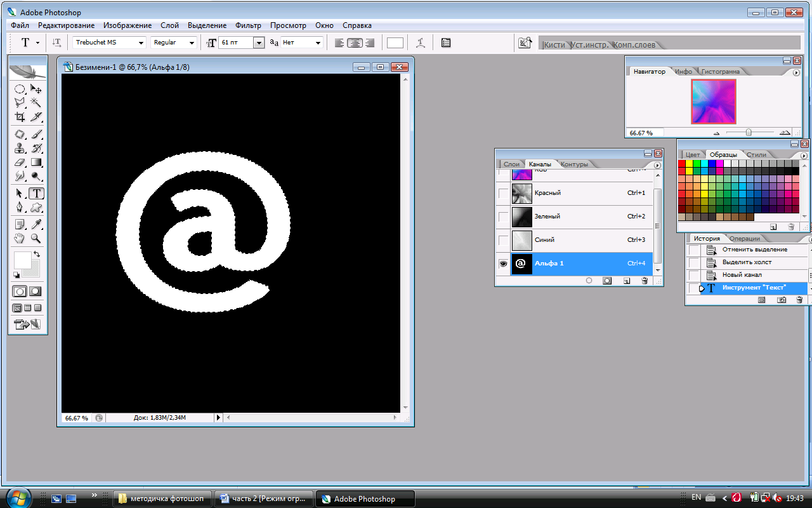The height and width of the screenshot is (508, 812).
Task: Center text alignment button
Action: tap(355, 43)
